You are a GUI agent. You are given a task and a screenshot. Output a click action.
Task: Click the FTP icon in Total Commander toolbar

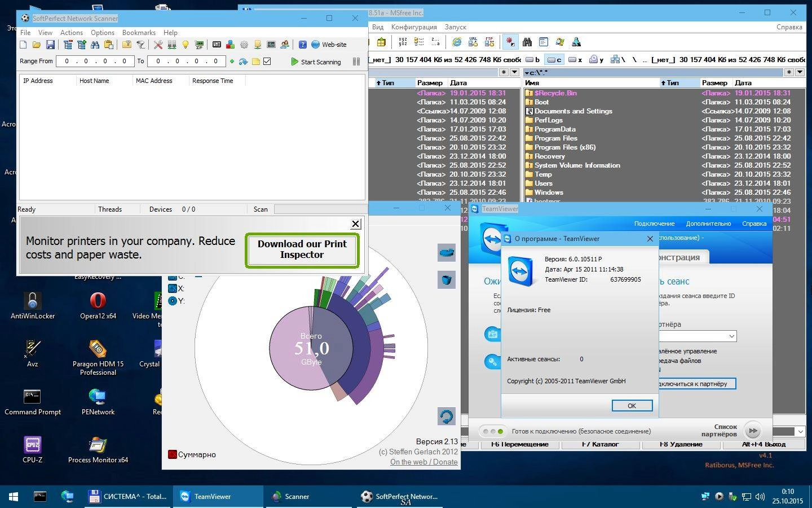point(489,42)
